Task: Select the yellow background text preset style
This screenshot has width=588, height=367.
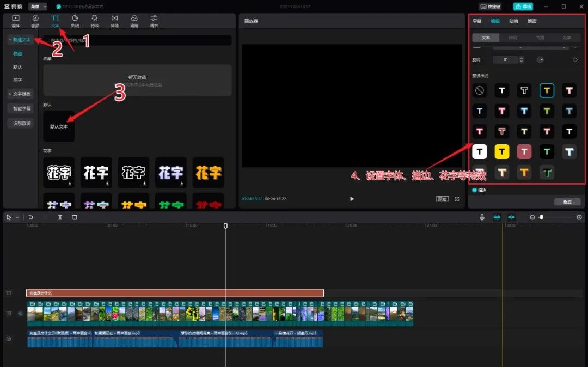Action: (x=501, y=151)
